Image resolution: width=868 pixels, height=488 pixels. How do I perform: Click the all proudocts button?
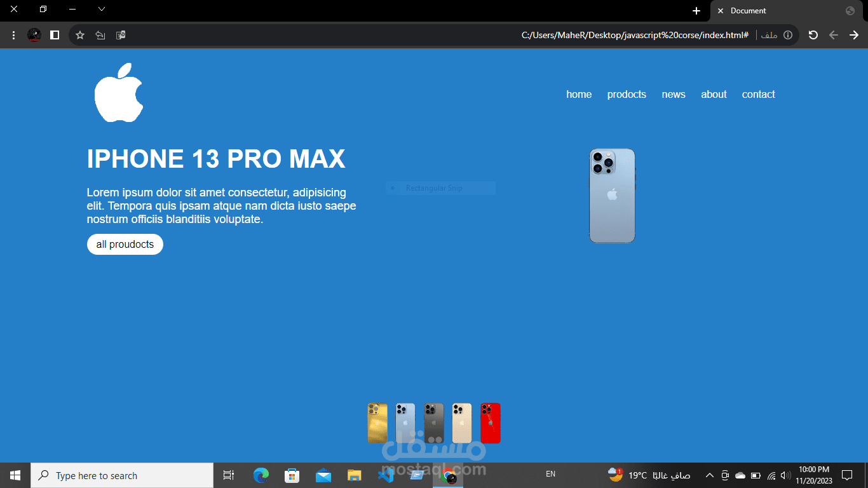(125, 244)
